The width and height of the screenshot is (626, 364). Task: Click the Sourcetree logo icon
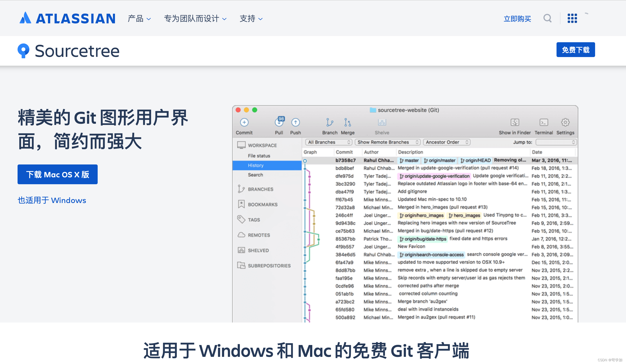[x=23, y=51]
